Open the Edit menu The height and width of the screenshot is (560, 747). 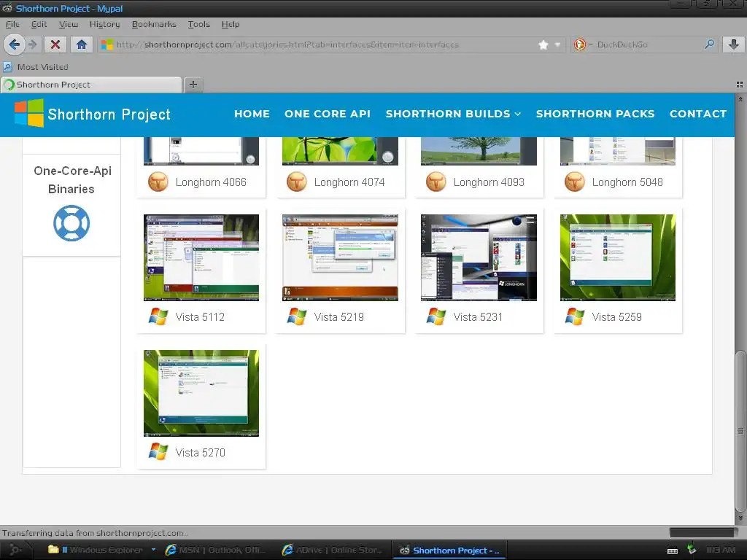point(39,24)
